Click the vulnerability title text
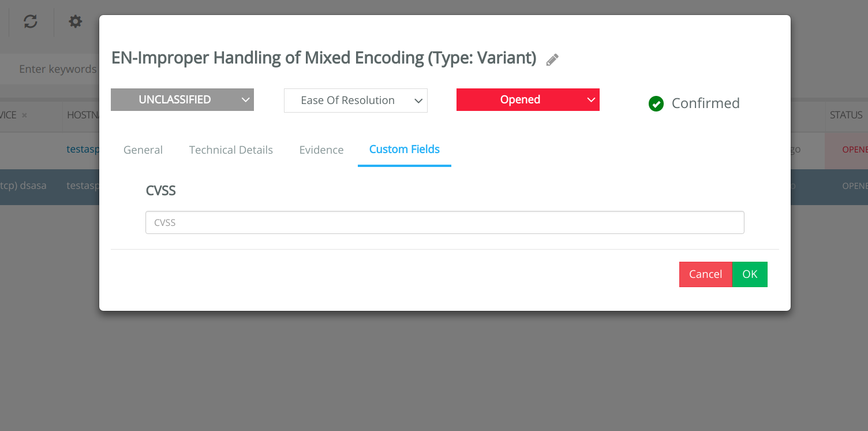868x431 pixels. click(x=324, y=58)
